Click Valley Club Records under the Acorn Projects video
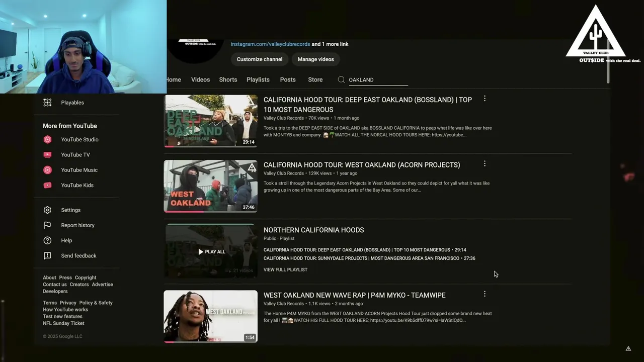644x362 pixels. (x=284, y=173)
